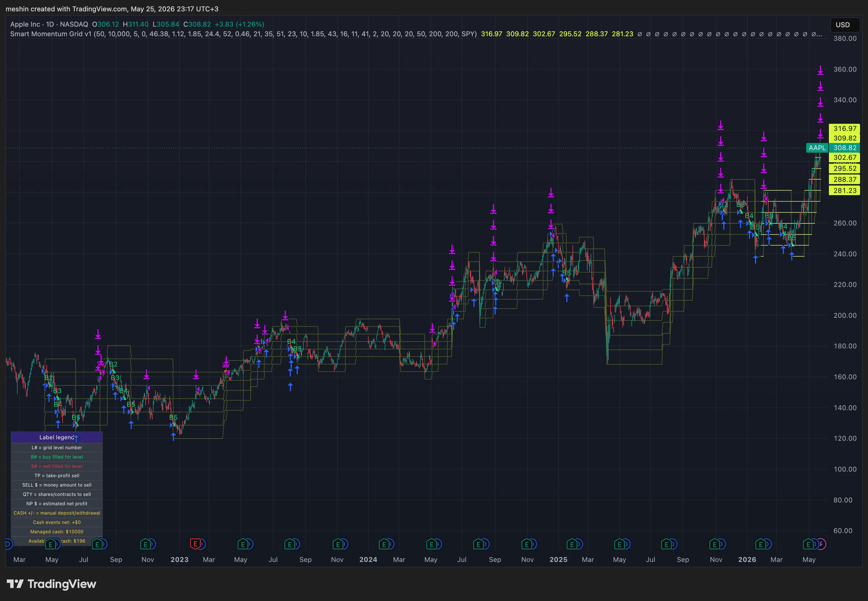Viewport: 868px width, 601px height.
Task: Open the earnings marker above Nov 2022
Action: click(146, 544)
